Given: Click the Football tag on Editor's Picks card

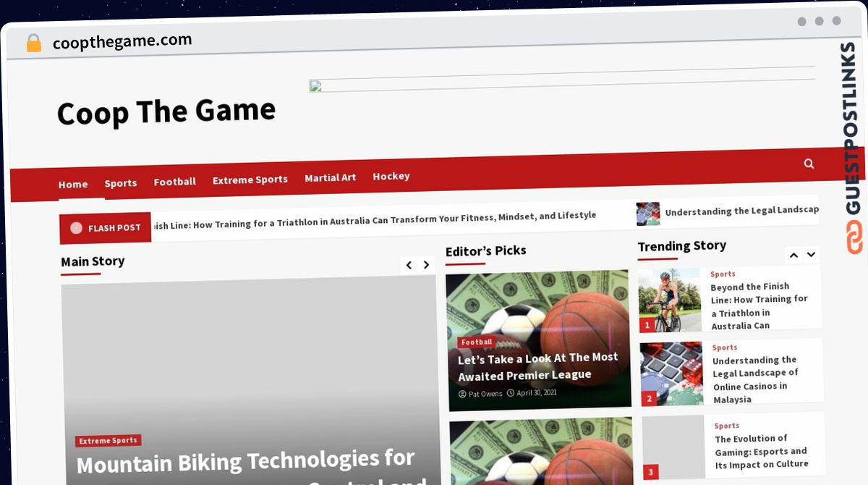Looking at the screenshot, I should click(x=477, y=342).
